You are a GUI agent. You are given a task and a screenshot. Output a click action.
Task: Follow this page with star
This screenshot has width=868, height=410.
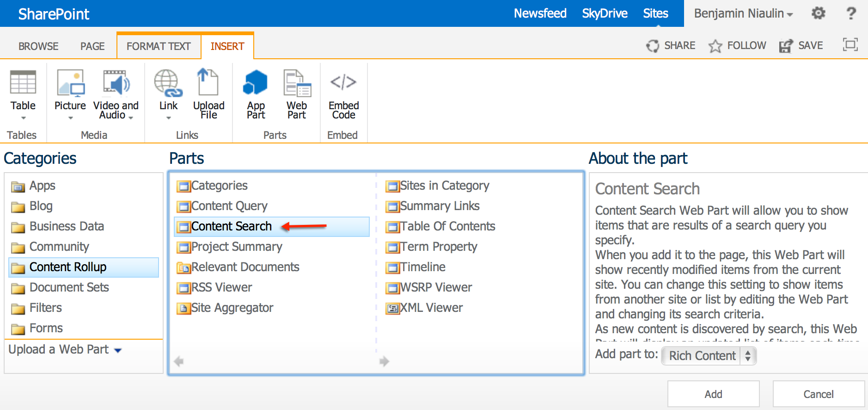[x=737, y=45]
